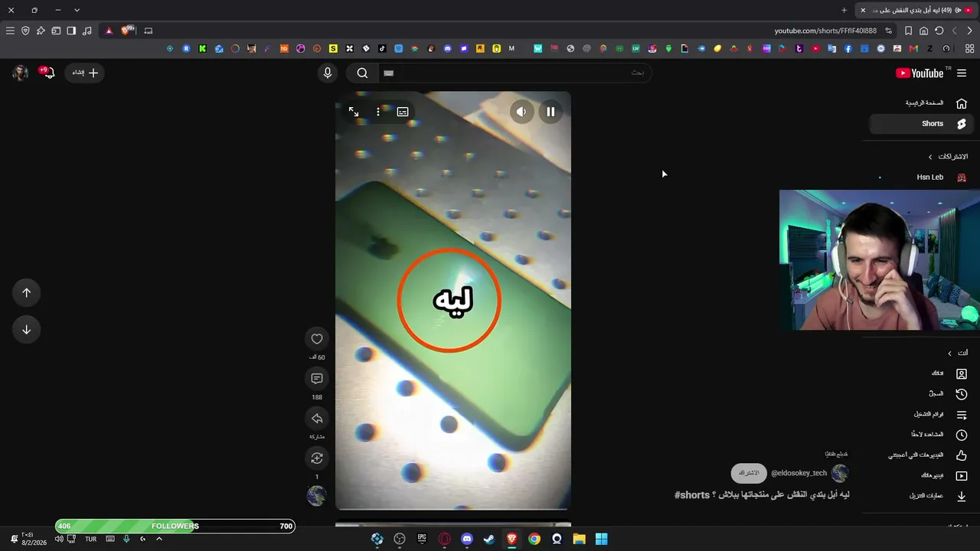
Task: Open Epic Games Launcher from taskbar
Action: coord(422,539)
